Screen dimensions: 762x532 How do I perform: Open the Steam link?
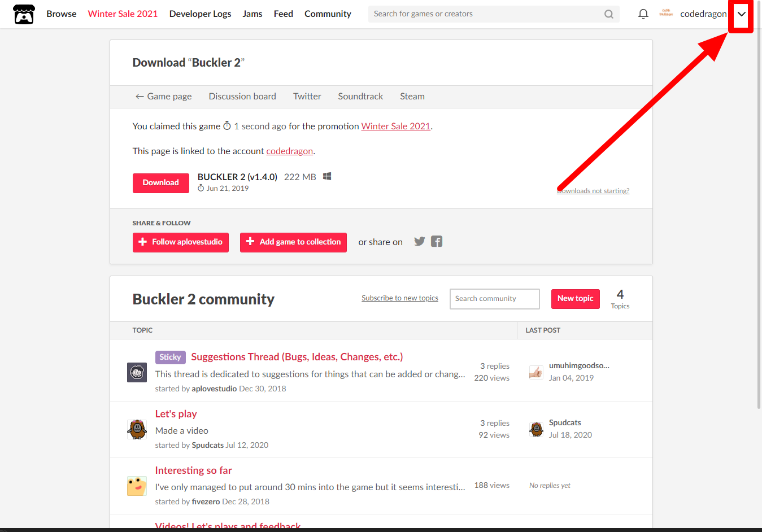(x=412, y=97)
